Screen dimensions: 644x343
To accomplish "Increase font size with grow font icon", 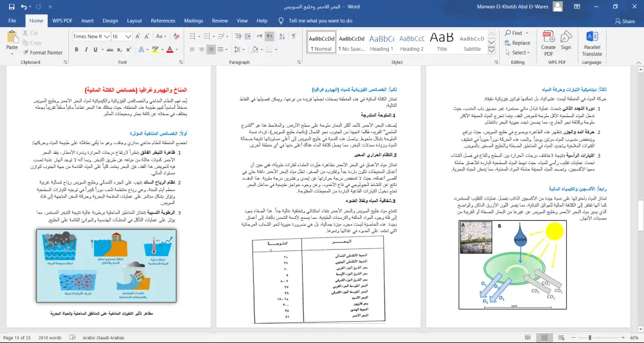I will (138, 37).
